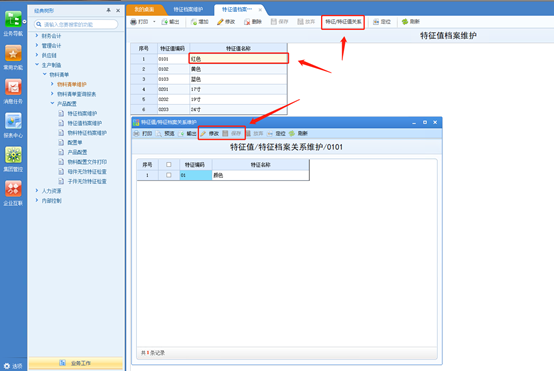
Task: Open 物料特征档案维护 in the tree
Action: pos(87,133)
